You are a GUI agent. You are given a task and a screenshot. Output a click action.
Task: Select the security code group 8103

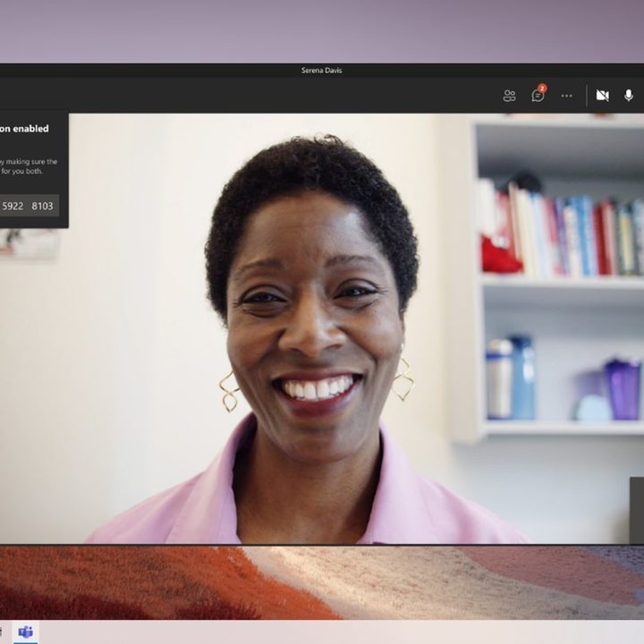pyautogui.click(x=42, y=206)
